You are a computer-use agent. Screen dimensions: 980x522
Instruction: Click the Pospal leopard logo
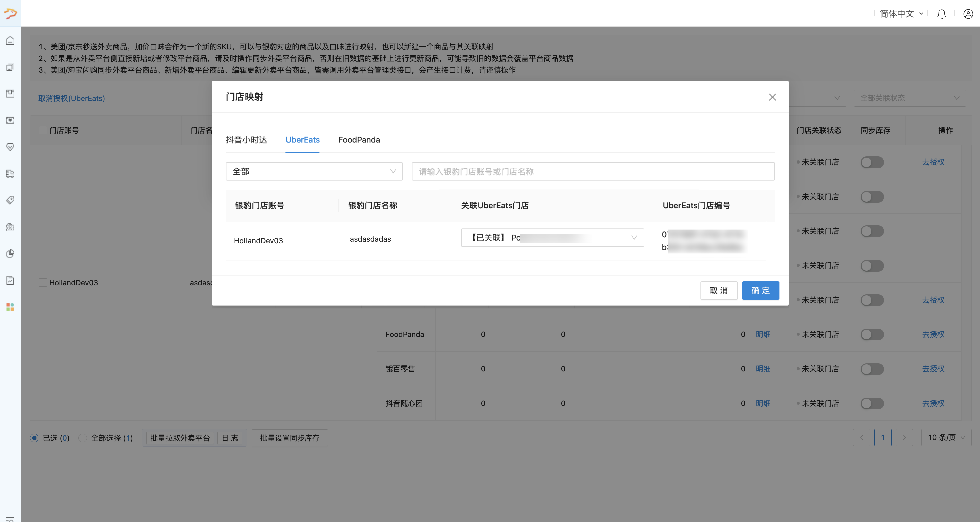[x=10, y=13]
